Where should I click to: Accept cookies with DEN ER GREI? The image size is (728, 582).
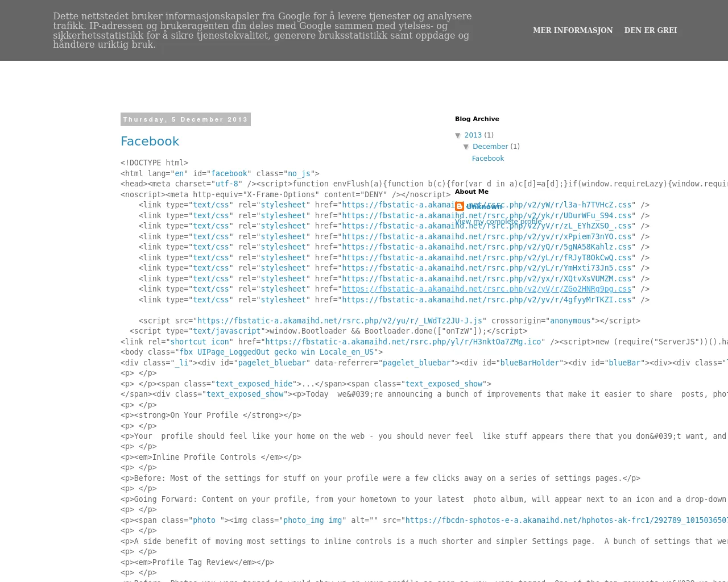[651, 30]
